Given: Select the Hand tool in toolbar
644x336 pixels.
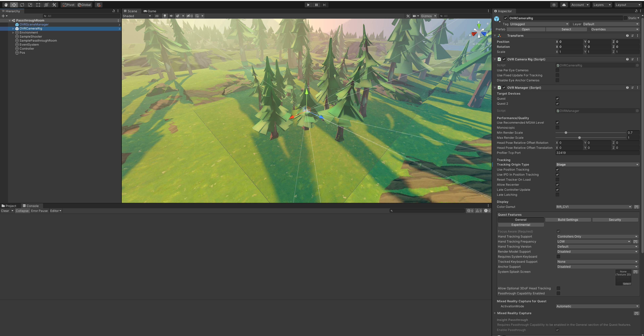Looking at the screenshot, I should [x=6, y=5].
